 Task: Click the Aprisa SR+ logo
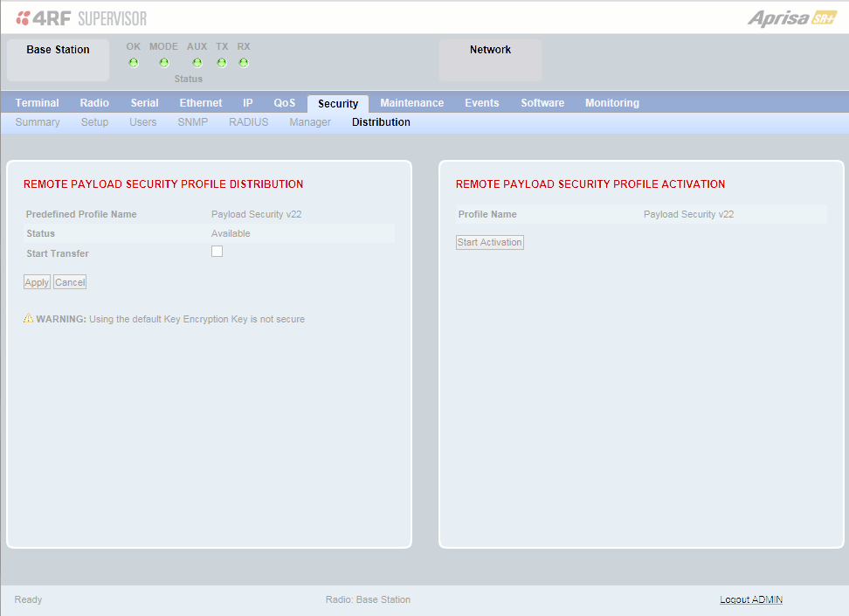click(x=792, y=18)
